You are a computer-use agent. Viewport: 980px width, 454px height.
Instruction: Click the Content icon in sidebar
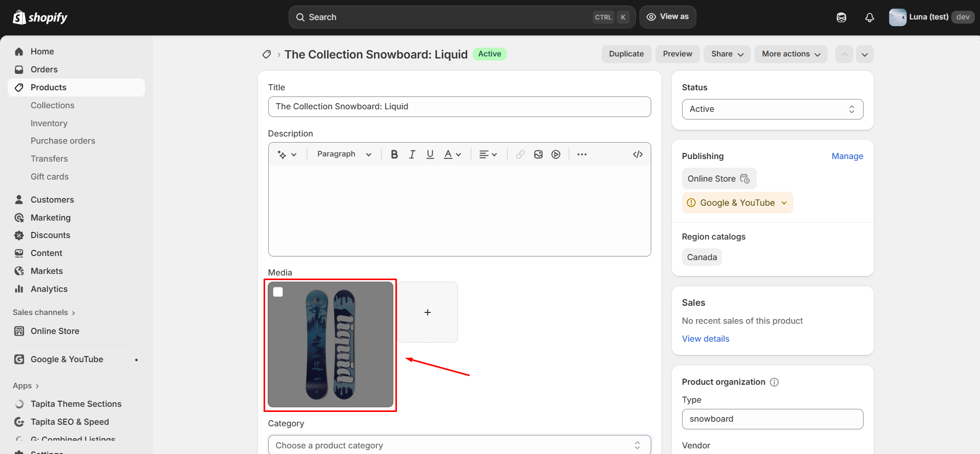19,253
